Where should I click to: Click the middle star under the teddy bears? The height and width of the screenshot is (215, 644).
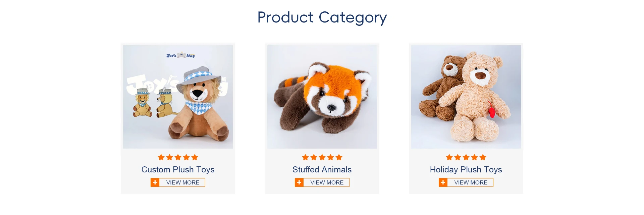click(x=466, y=157)
